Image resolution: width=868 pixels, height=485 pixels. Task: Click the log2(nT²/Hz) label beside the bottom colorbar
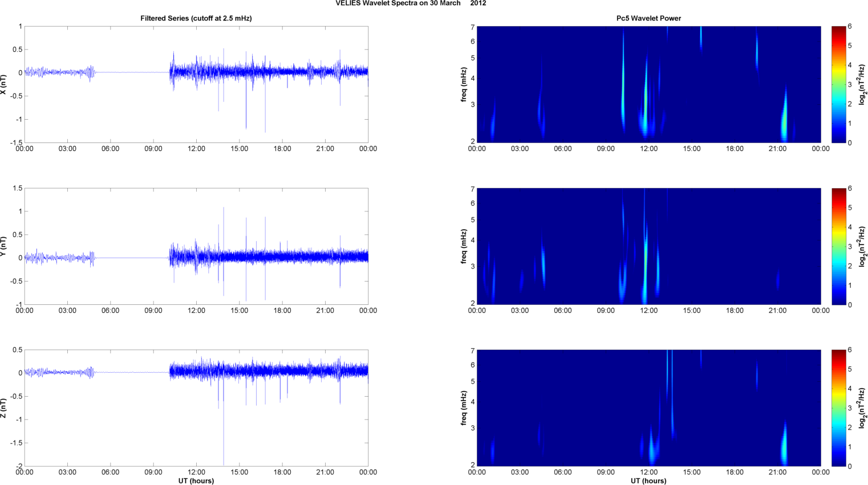tap(862, 408)
